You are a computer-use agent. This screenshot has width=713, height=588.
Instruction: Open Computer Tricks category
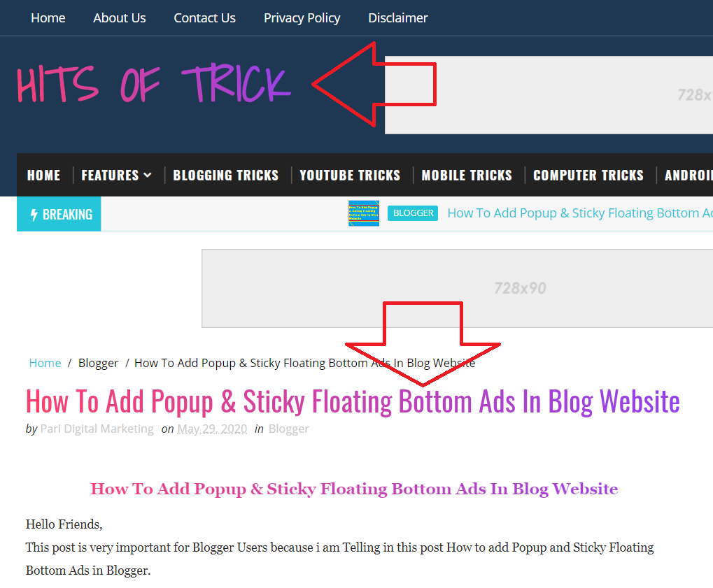(588, 175)
